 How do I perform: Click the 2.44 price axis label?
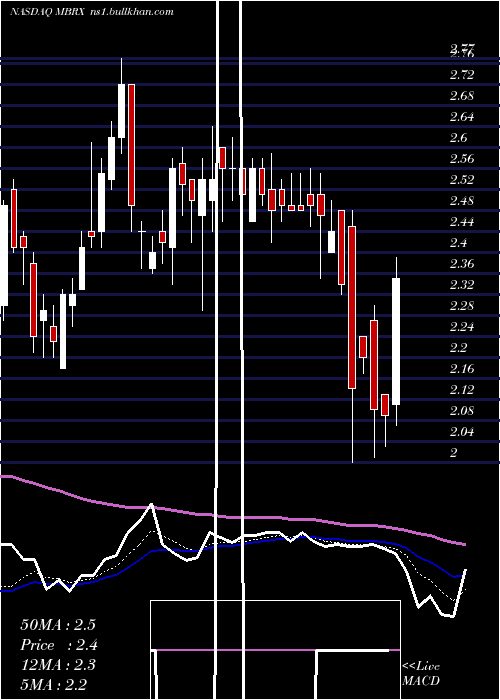462,221
